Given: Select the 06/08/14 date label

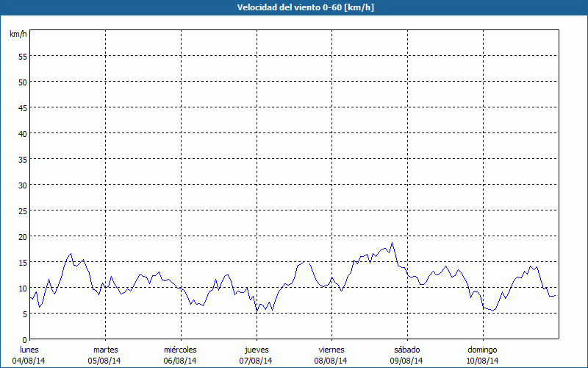Looking at the screenshot, I should coord(180,361).
